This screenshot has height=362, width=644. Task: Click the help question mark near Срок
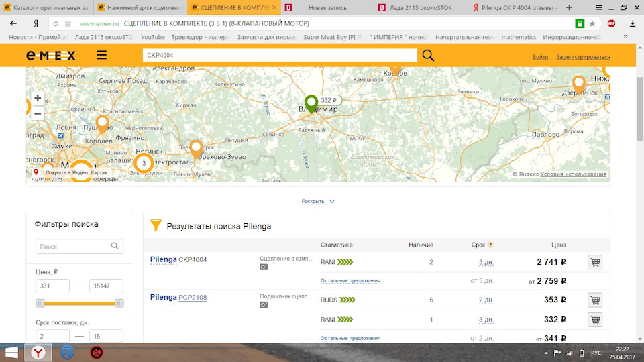[490, 245]
